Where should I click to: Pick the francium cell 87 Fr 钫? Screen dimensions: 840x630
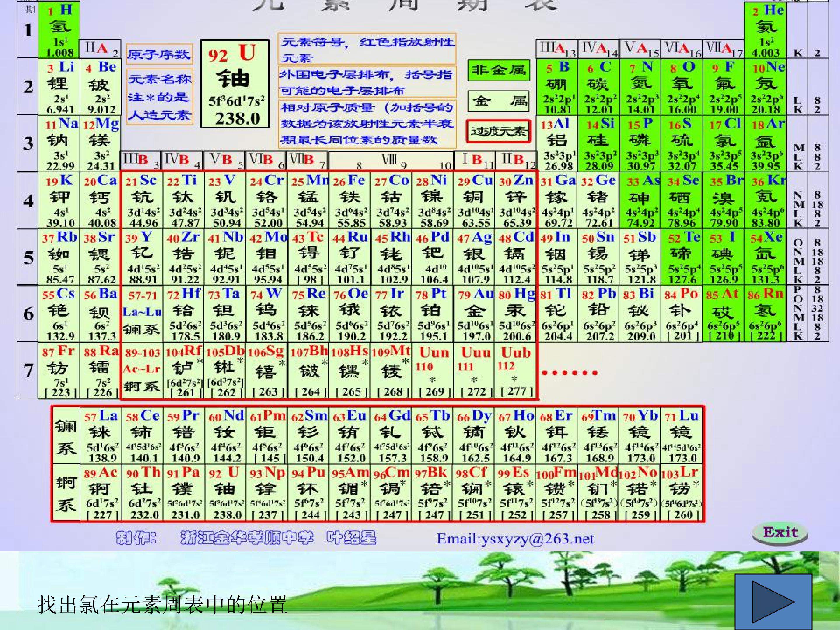pos(59,370)
